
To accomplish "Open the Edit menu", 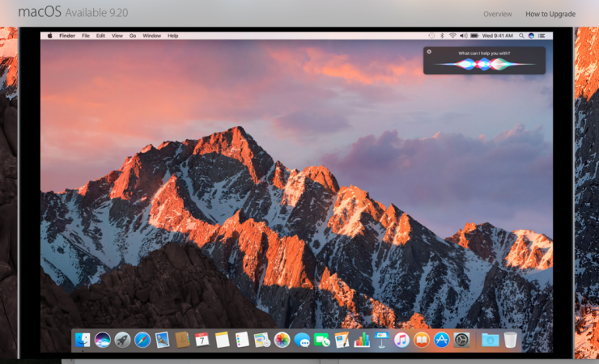I will click(x=100, y=36).
